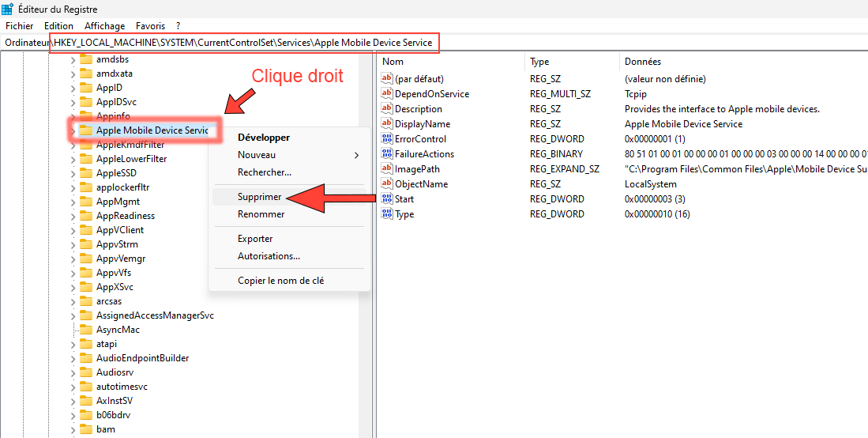Choose Supprimer in the context menu

tap(259, 197)
